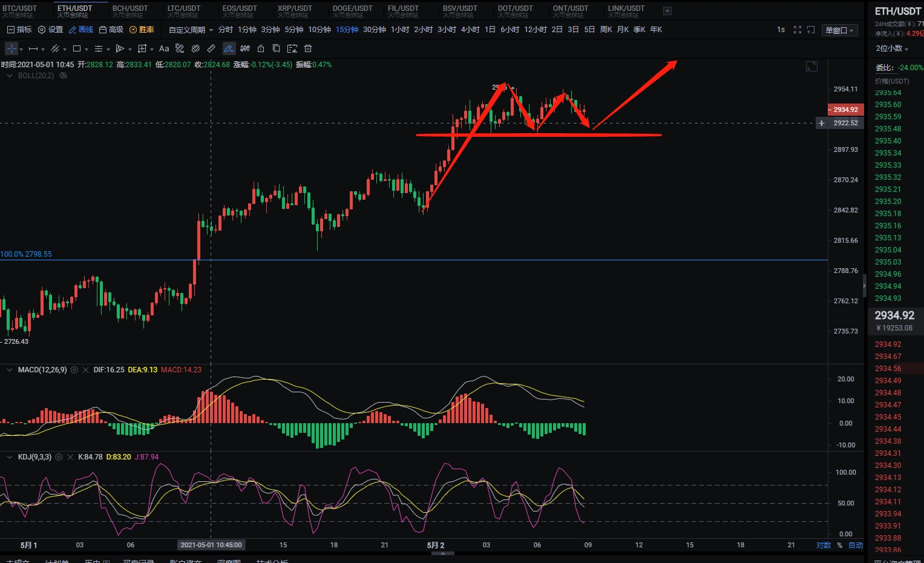Image resolution: width=924 pixels, height=563 pixels.
Task: Open the 指标 indicators button
Action: (19, 30)
